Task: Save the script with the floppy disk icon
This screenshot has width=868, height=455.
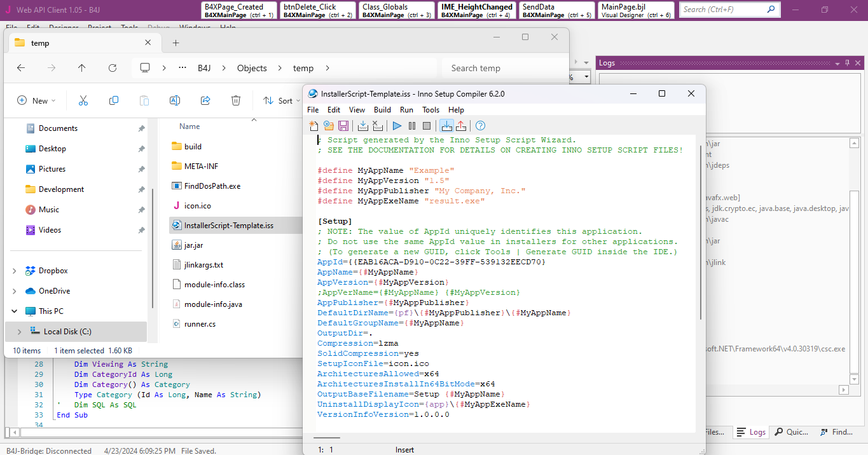Action: [343, 126]
